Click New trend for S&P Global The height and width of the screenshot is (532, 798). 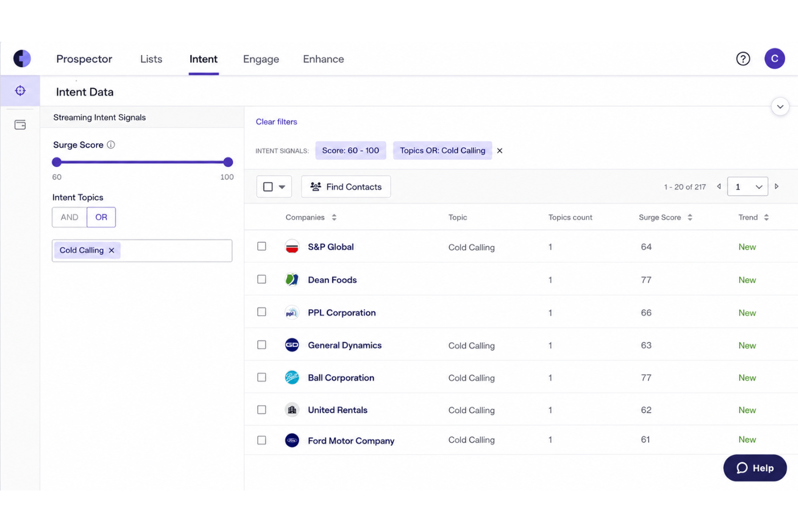747,247
